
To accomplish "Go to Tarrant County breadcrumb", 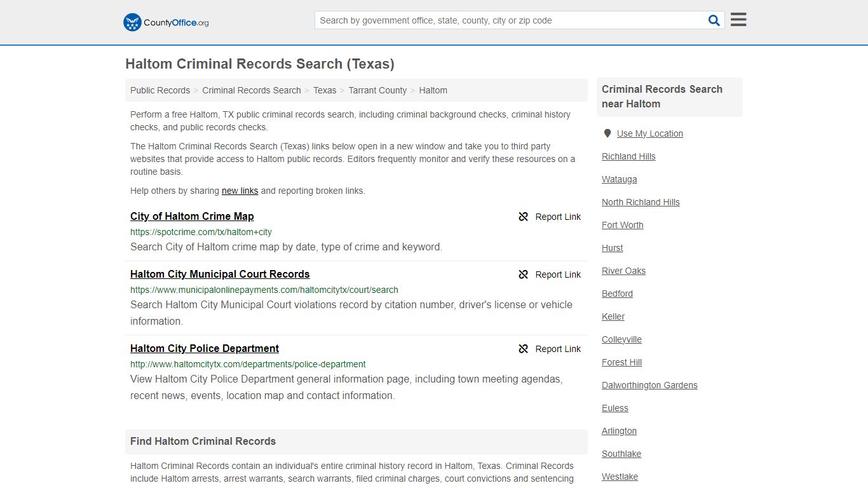I will (377, 90).
